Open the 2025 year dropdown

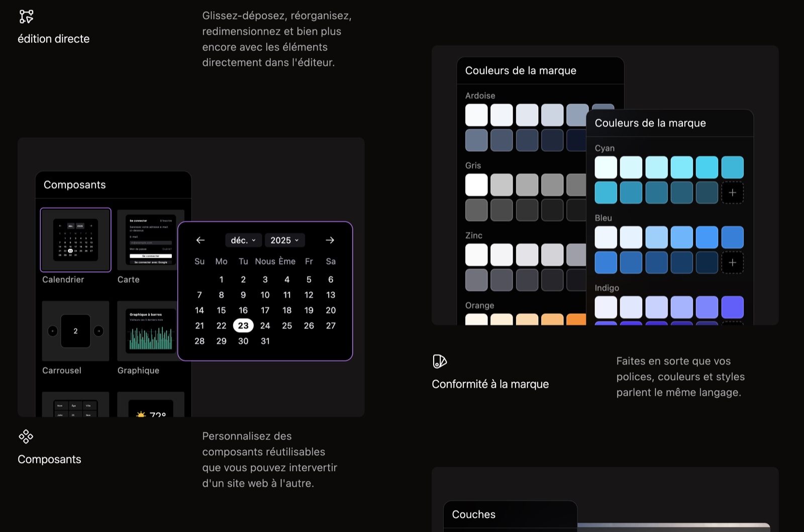coord(285,240)
